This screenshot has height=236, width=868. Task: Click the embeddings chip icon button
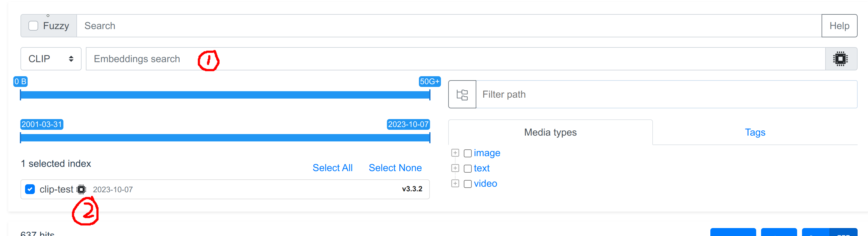(841, 59)
